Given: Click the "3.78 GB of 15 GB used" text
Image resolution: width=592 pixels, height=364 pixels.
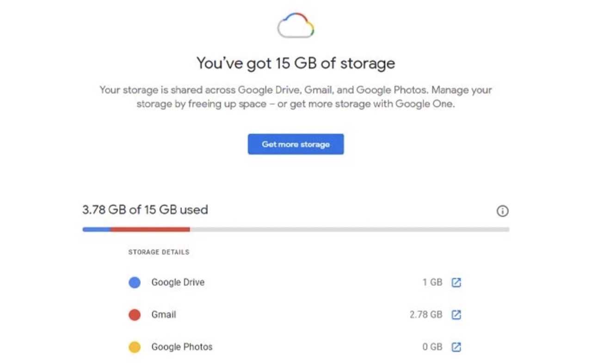Looking at the screenshot, I should 145,210.
